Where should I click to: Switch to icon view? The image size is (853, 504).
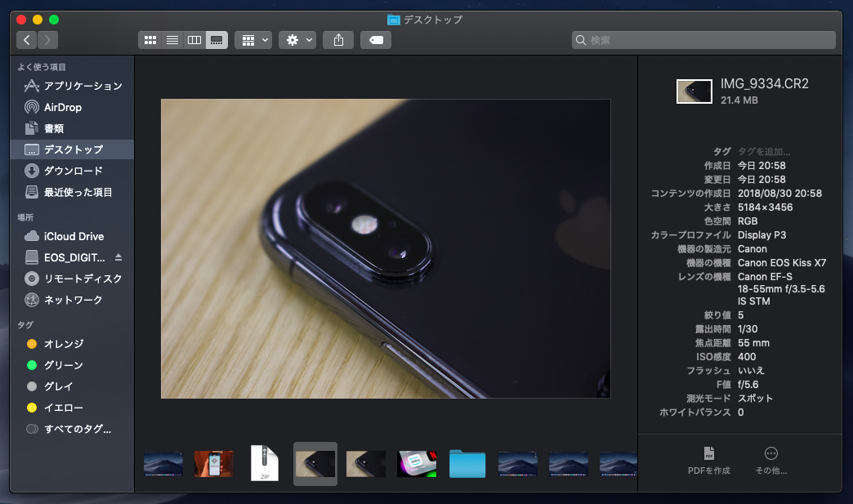[x=150, y=40]
